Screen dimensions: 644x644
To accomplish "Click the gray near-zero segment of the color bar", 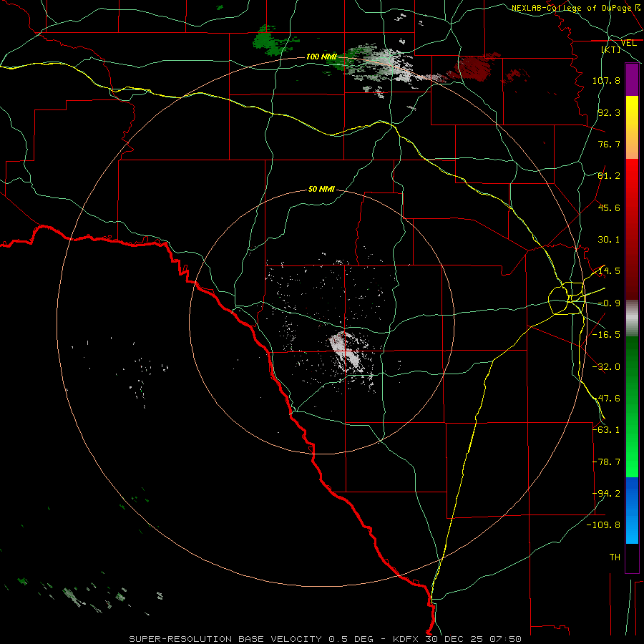I will tap(632, 318).
